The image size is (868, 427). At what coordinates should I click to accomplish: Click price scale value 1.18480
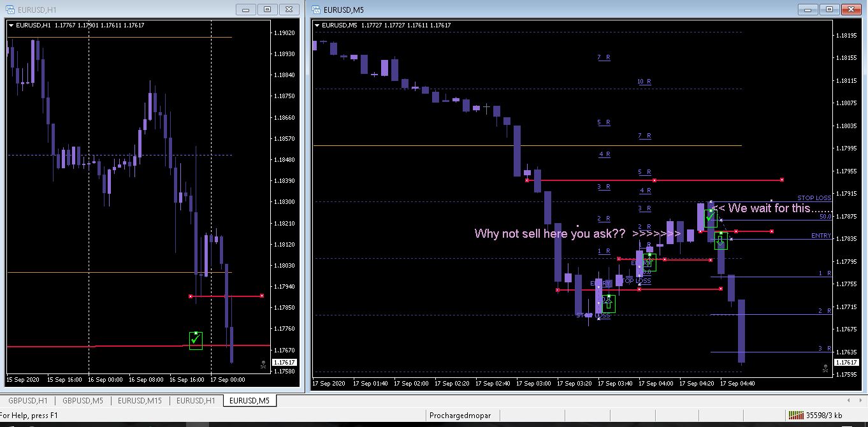pos(284,159)
